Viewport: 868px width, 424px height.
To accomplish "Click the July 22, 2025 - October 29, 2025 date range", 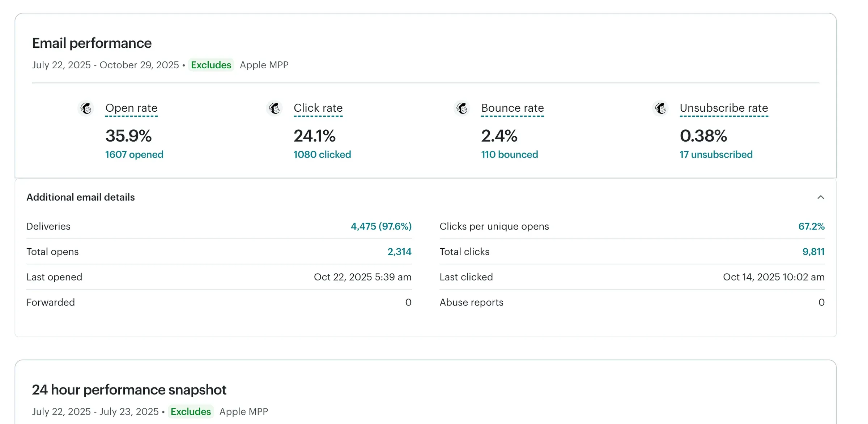I will pyautogui.click(x=105, y=65).
